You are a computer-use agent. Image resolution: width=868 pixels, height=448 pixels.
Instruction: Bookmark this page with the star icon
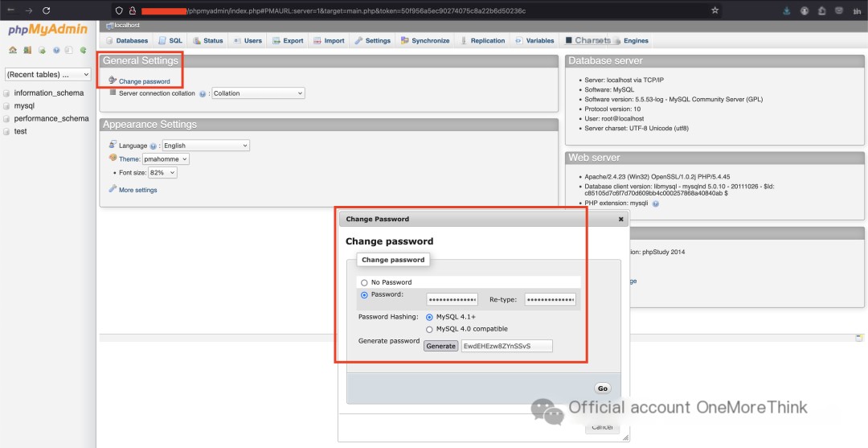(714, 10)
